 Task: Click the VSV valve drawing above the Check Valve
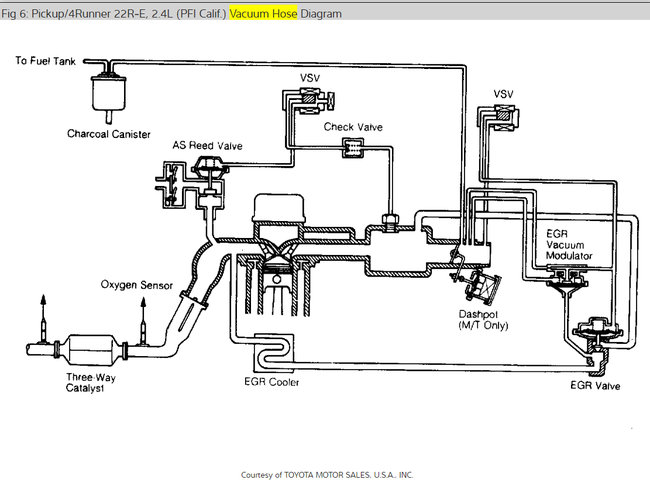click(309, 101)
